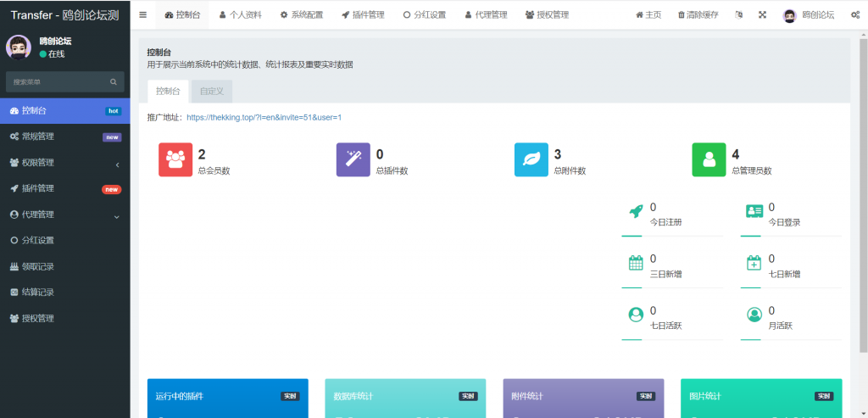
Task: Click the 鸥创论坛 username in sidebar
Action: coord(55,41)
